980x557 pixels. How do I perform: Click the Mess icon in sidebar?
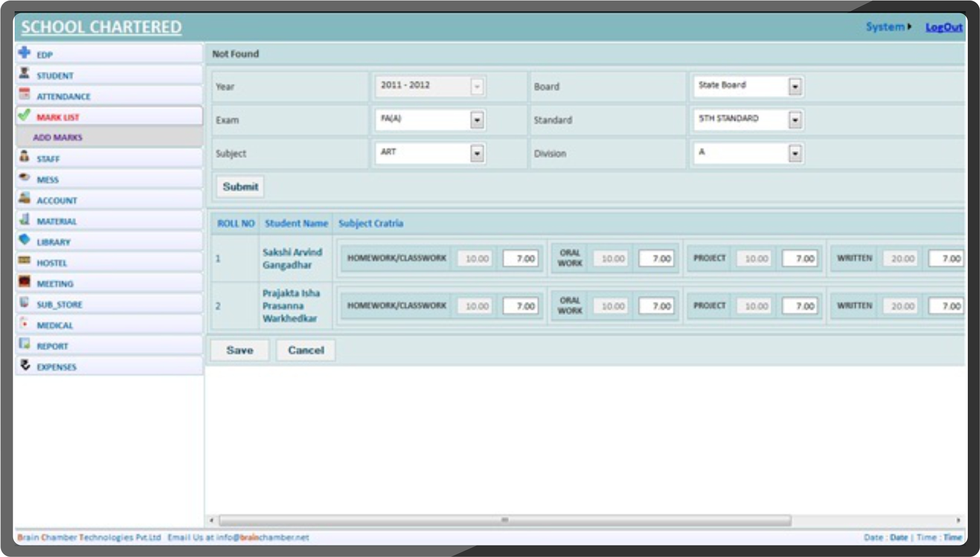coord(24,177)
